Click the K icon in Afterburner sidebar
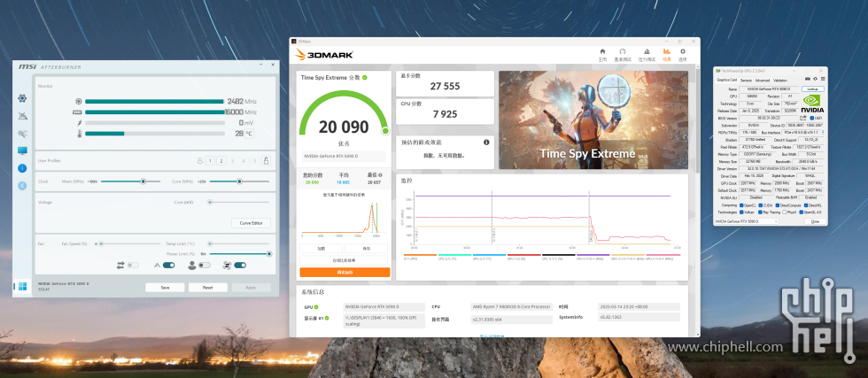Screen dimensions: 868x378 (22, 186)
